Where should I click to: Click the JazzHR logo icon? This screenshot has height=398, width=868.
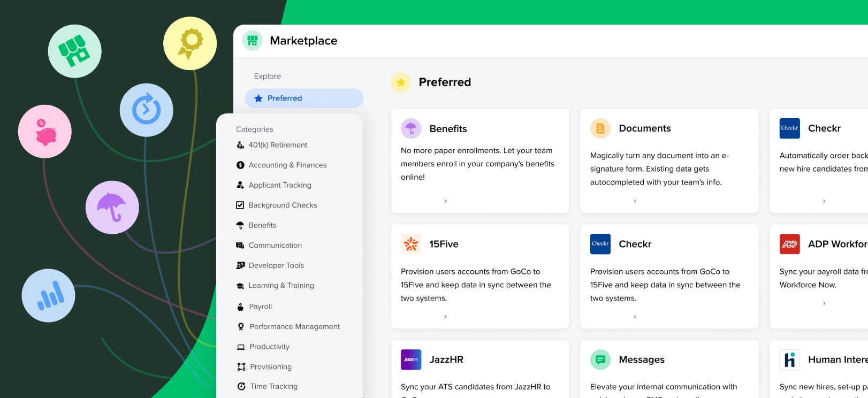click(411, 359)
